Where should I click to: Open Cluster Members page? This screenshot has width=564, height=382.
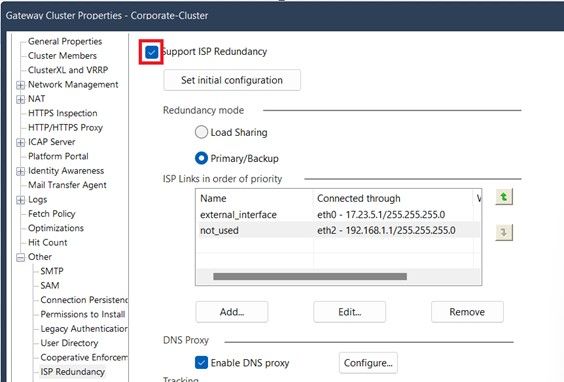point(62,56)
